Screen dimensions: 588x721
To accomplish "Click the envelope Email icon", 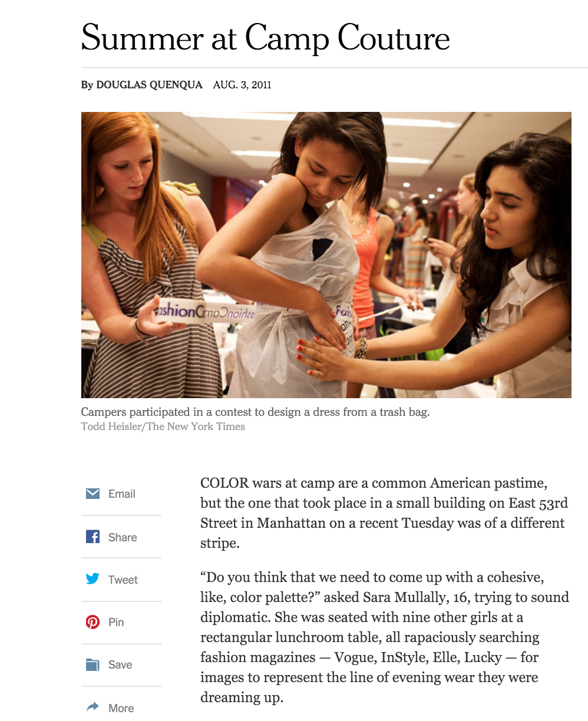I will coord(93,494).
